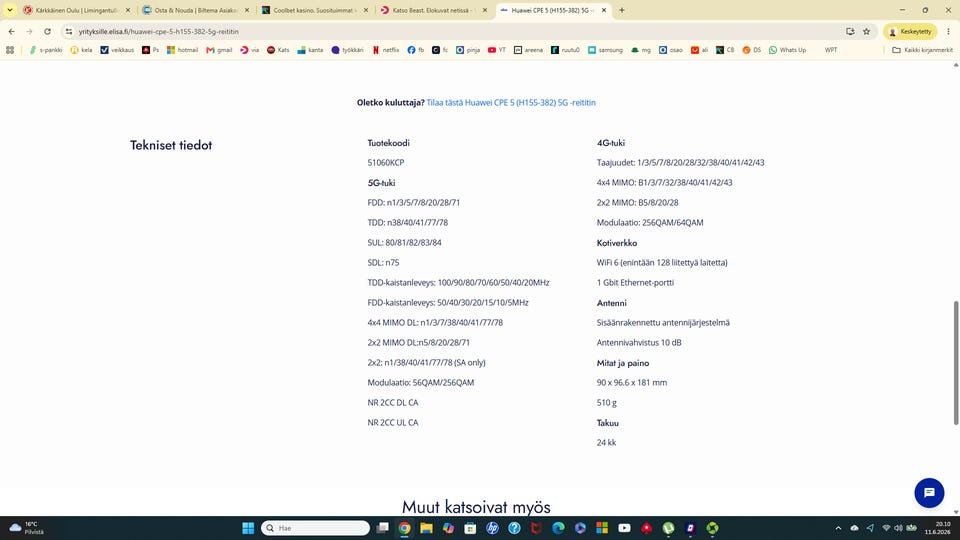Show hidden system tray icons chevron
This screenshot has width=960, height=540.
click(x=838, y=528)
